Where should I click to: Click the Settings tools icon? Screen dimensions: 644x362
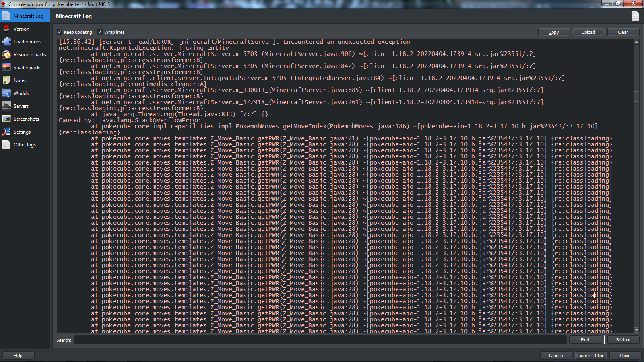(6, 132)
